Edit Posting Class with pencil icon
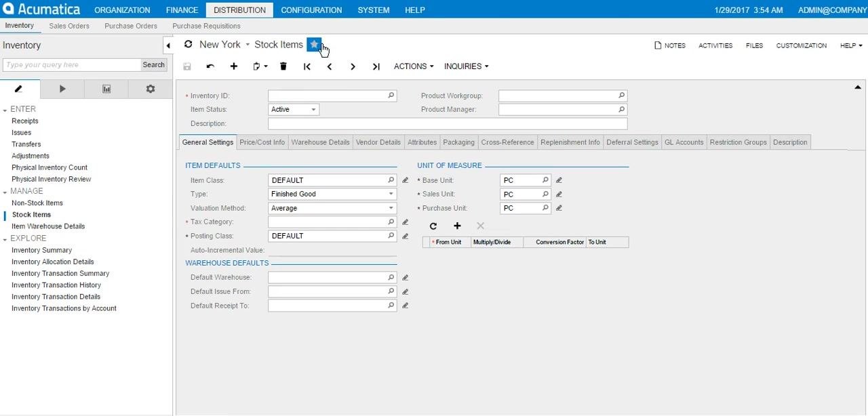This screenshot has width=868, height=416. pos(406,236)
